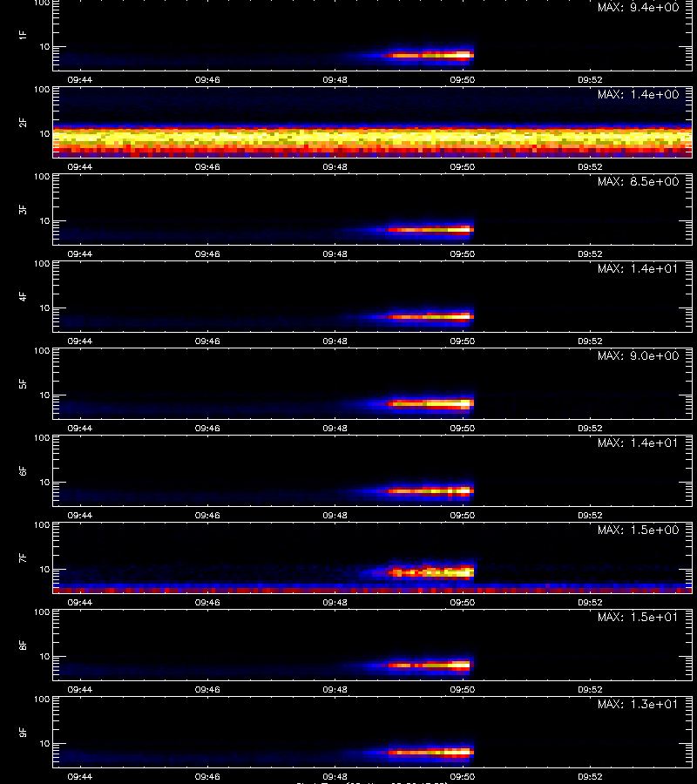Click the 09:44 tick label under panel 5F

pos(80,428)
